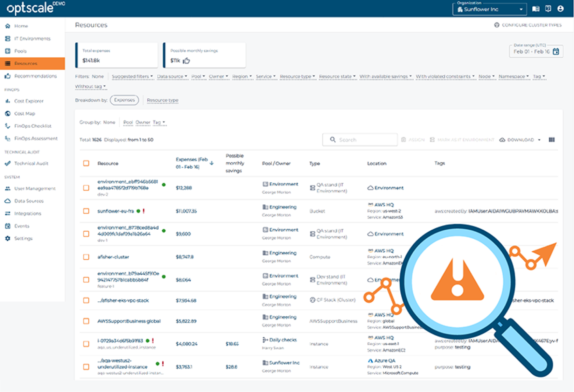Screen dimensions: 574x392
Task: Click the Download button
Action: (520, 140)
